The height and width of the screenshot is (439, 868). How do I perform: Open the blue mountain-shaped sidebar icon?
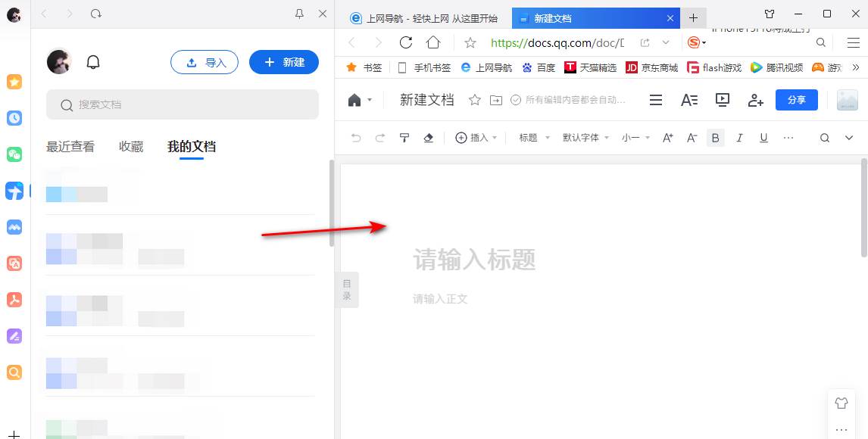[14, 227]
